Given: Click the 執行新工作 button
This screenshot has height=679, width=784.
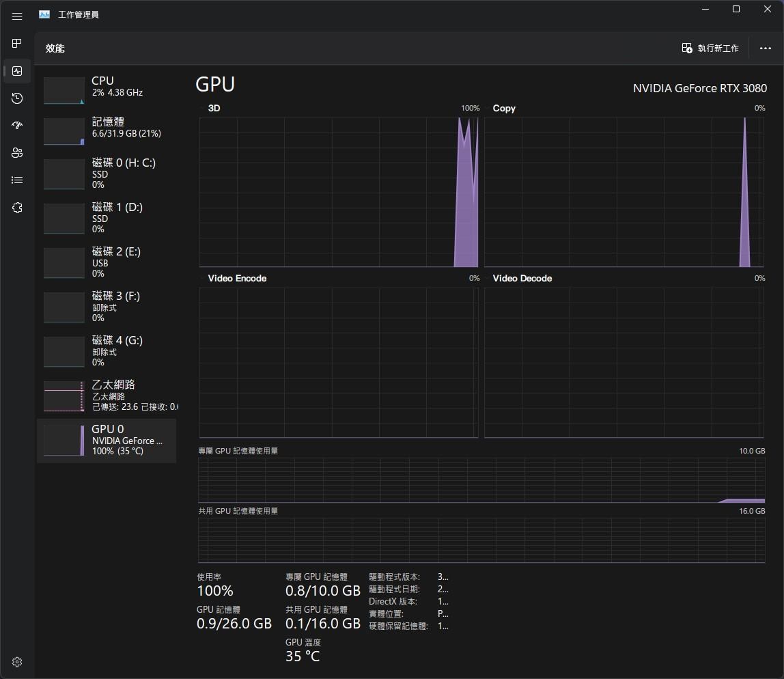Looking at the screenshot, I should (x=710, y=48).
